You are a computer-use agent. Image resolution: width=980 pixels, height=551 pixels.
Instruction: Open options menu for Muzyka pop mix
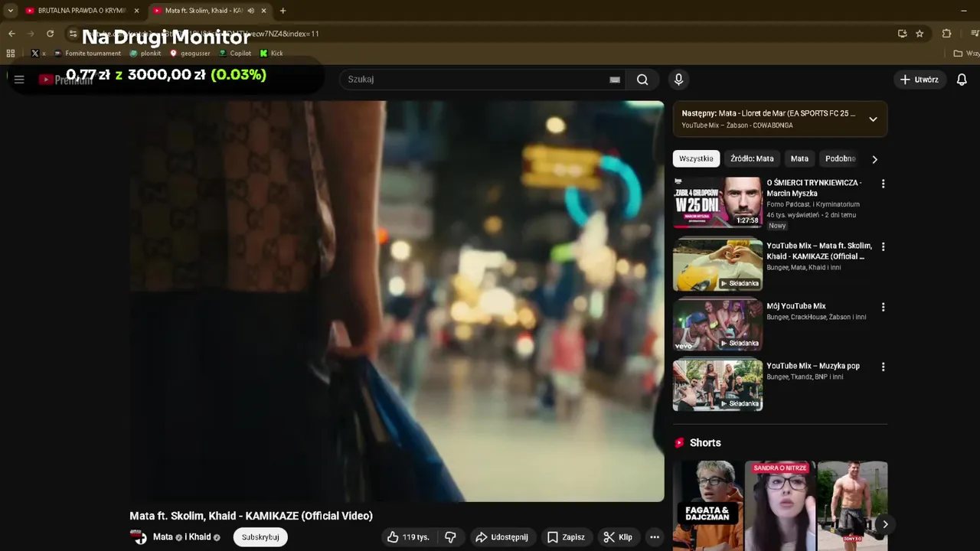click(883, 367)
